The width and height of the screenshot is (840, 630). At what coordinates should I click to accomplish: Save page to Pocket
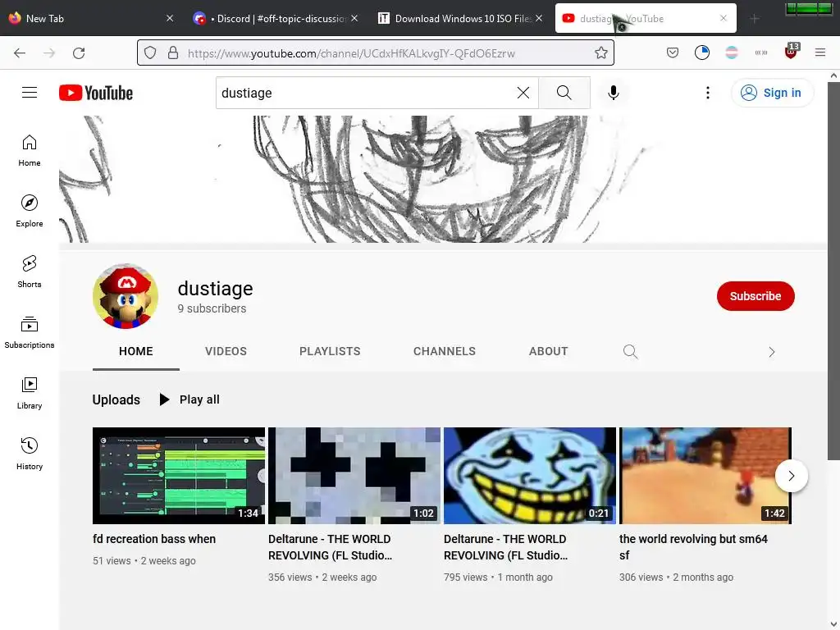pyautogui.click(x=673, y=52)
